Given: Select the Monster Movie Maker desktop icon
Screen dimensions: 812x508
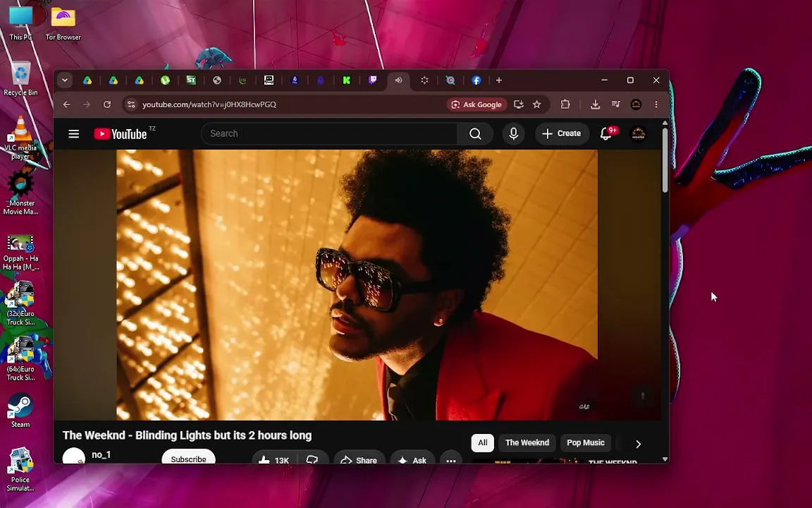Looking at the screenshot, I should click(x=20, y=193).
